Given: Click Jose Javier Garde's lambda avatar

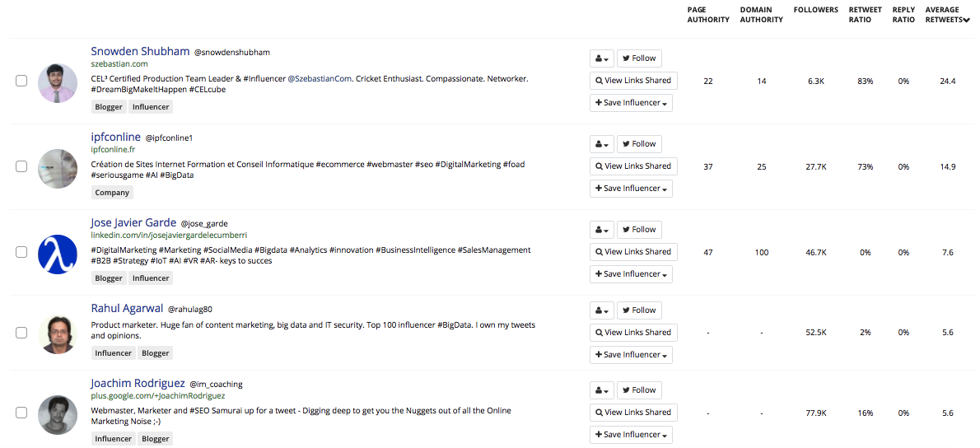Looking at the screenshot, I should coord(58,254).
